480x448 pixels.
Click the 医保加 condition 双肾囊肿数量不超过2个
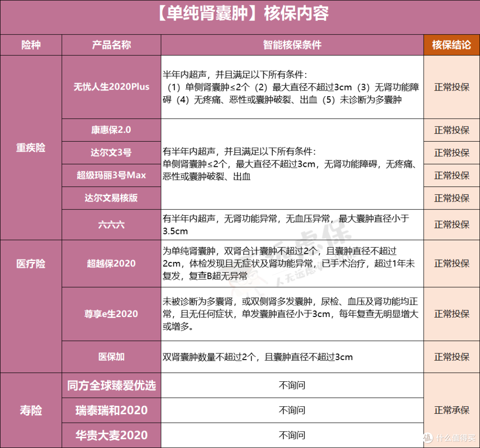[x=257, y=357]
